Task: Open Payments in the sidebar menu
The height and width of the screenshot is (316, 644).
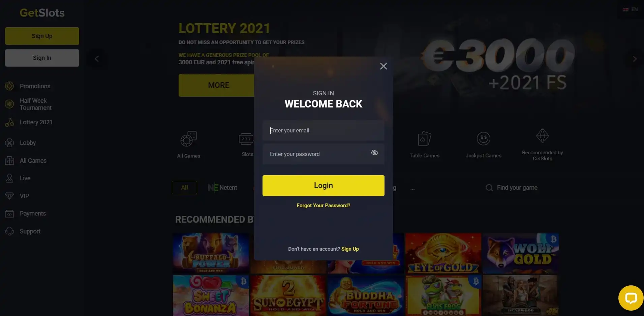Action: pos(33,214)
